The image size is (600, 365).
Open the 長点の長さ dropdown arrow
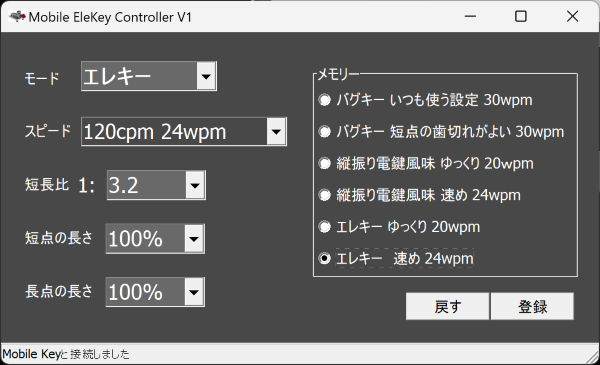(194, 292)
